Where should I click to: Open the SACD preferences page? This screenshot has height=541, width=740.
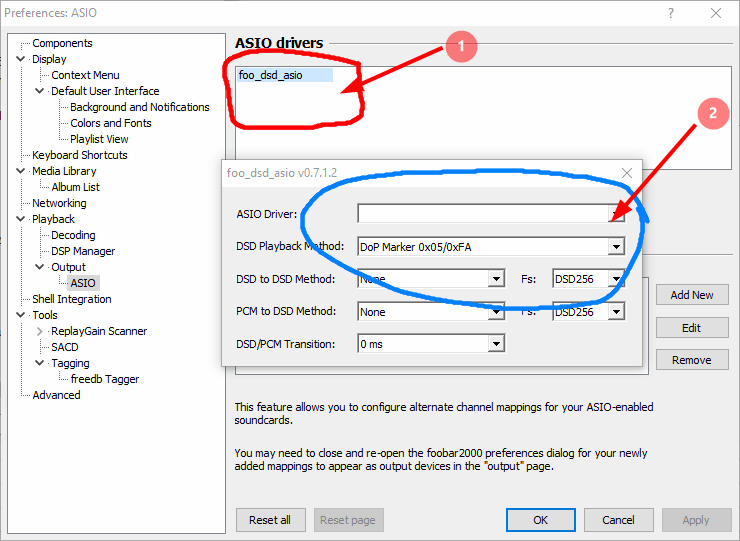pos(65,347)
